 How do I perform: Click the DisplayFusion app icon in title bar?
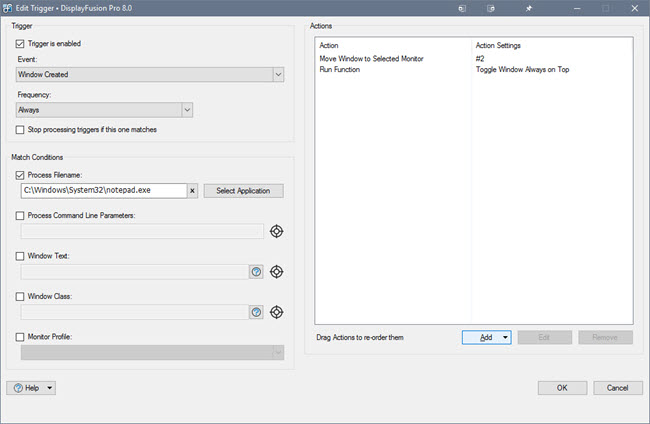pos(7,8)
